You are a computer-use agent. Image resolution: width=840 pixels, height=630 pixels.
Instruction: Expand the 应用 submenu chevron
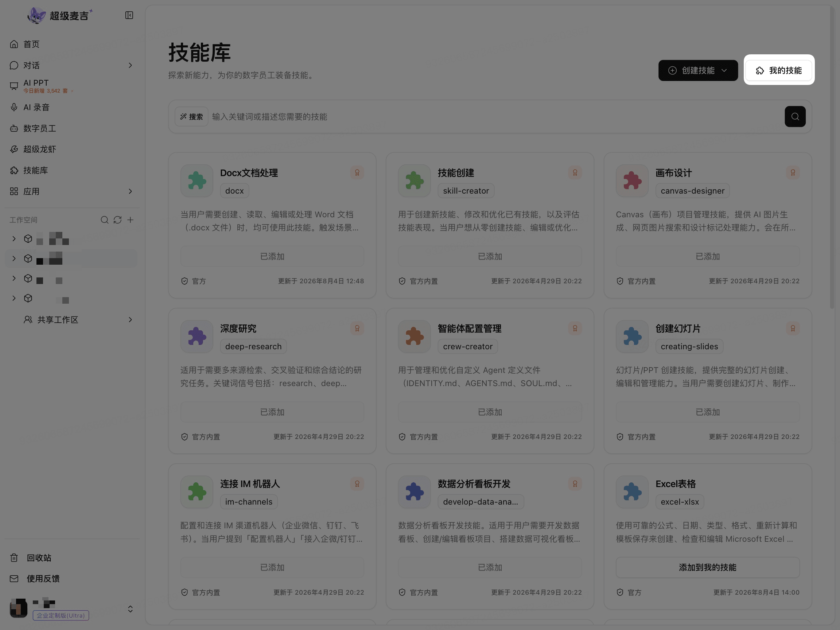pyautogui.click(x=130, y=191)
